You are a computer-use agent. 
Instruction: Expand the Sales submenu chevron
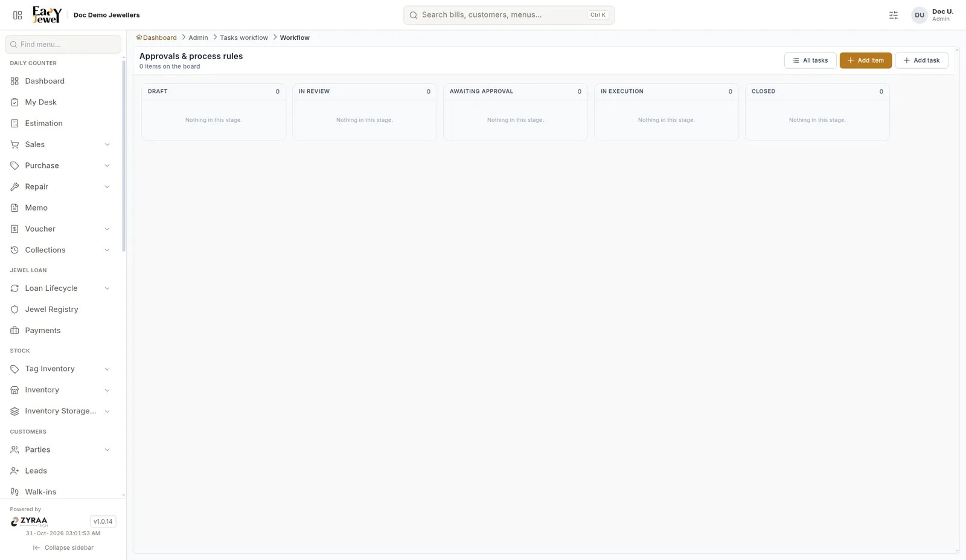[x=107, y=144]
